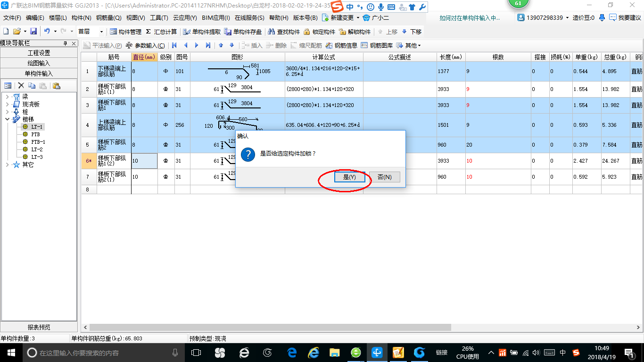644x362 pixels.
Task: Click 查找构件 find component binoculars
Action: coord(284,32)
